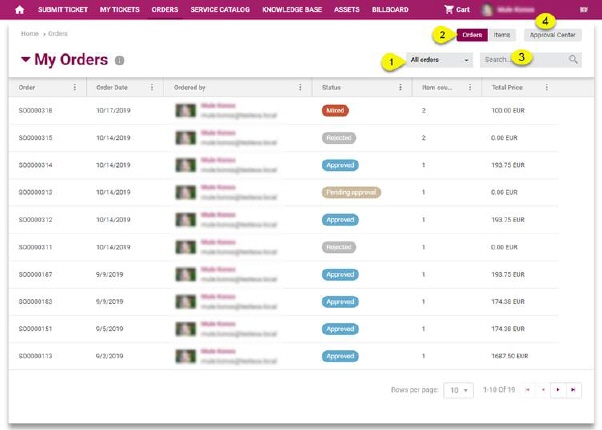This screenshot has width=602, height=430.
Task: Click the search magnifier icon
Action: coord(573,60)
